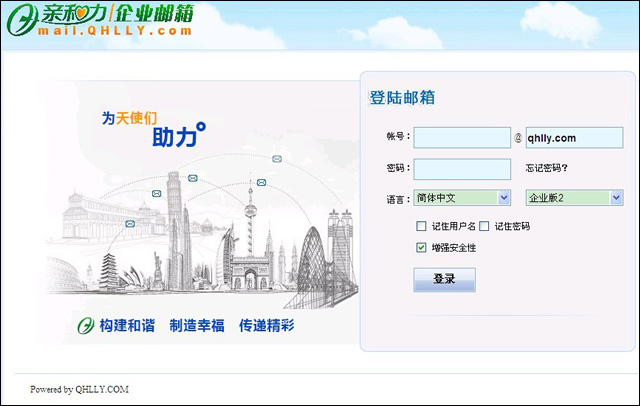Click envelope icon left of the Leaning Tower
This screenshot has width=640, height=406.
(157, 193)
